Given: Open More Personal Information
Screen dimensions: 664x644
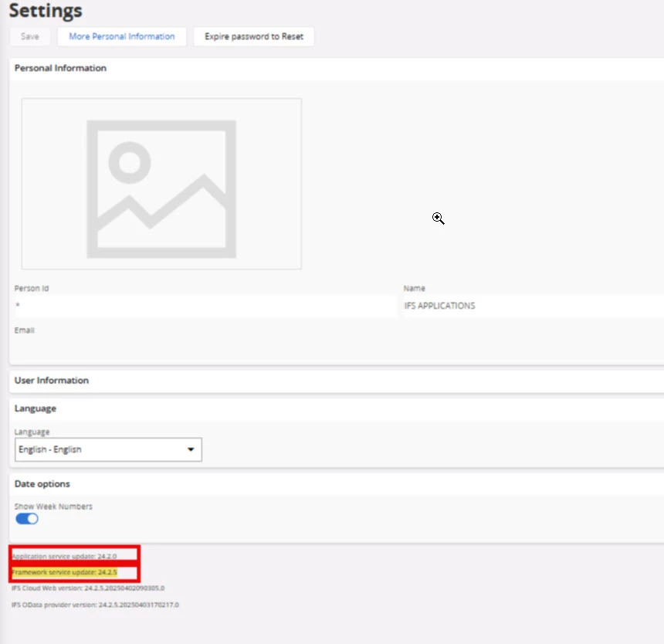Looking at the screenshot, I should (121, 36).
